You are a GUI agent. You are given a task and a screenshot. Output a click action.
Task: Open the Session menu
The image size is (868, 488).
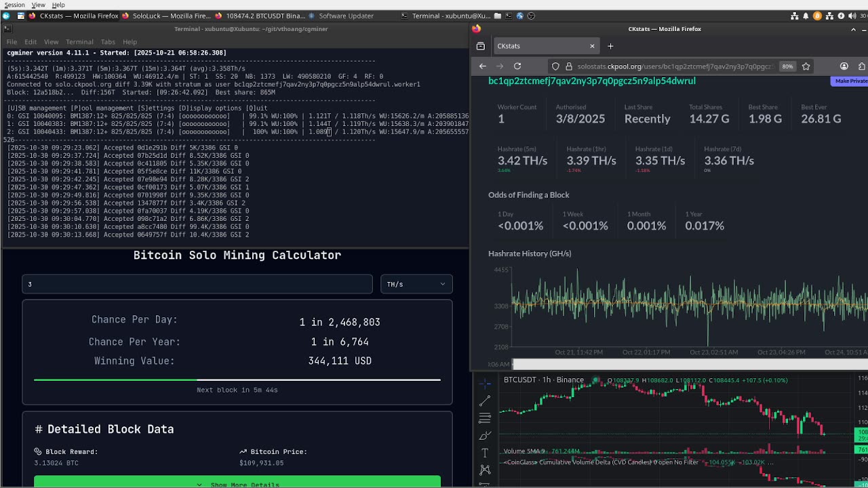[14, 5]
